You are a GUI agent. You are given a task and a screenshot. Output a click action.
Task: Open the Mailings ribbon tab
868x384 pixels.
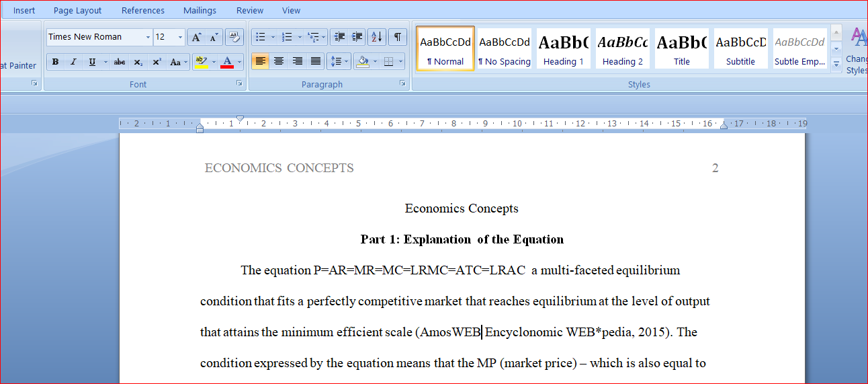(x=200, y=10)
